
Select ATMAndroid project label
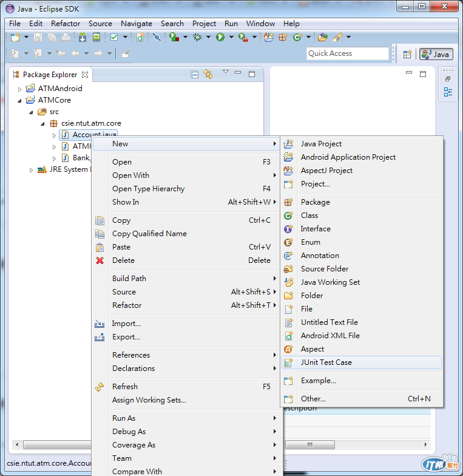pyautogui.click(x=60, y=89)
